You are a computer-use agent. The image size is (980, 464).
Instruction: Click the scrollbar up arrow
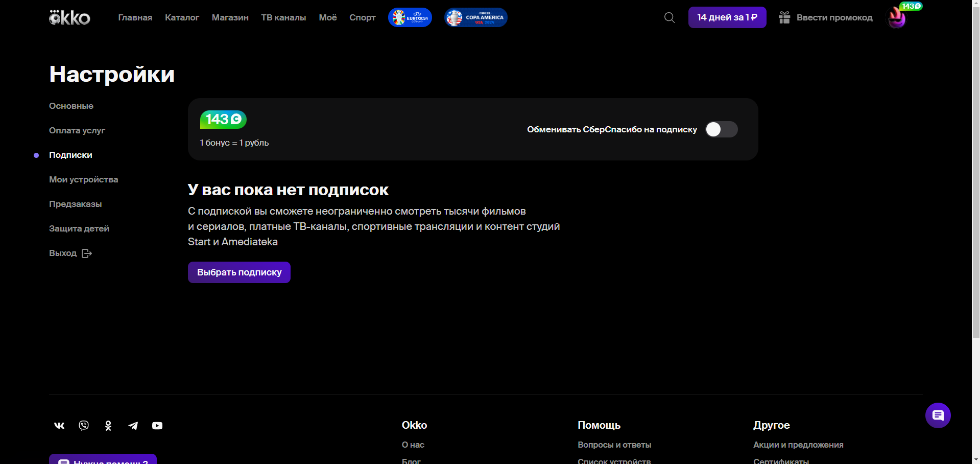(976, 4)
